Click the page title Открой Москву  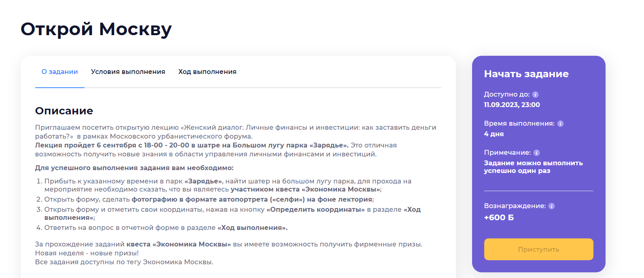(96, 29)
